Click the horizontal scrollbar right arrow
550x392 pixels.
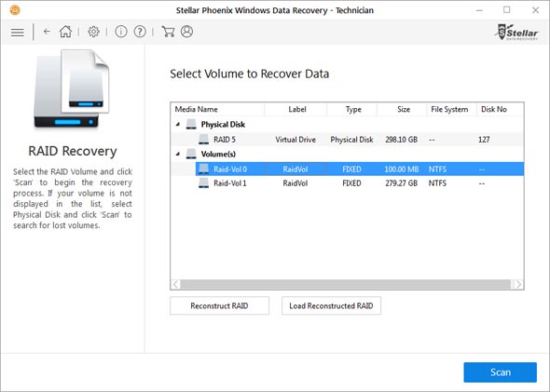pos(518,284)
